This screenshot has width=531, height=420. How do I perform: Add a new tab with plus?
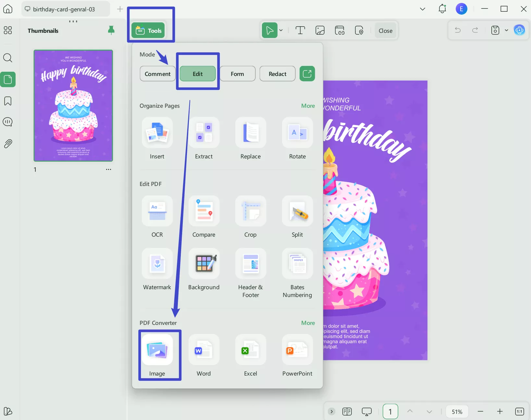[120, 9]
